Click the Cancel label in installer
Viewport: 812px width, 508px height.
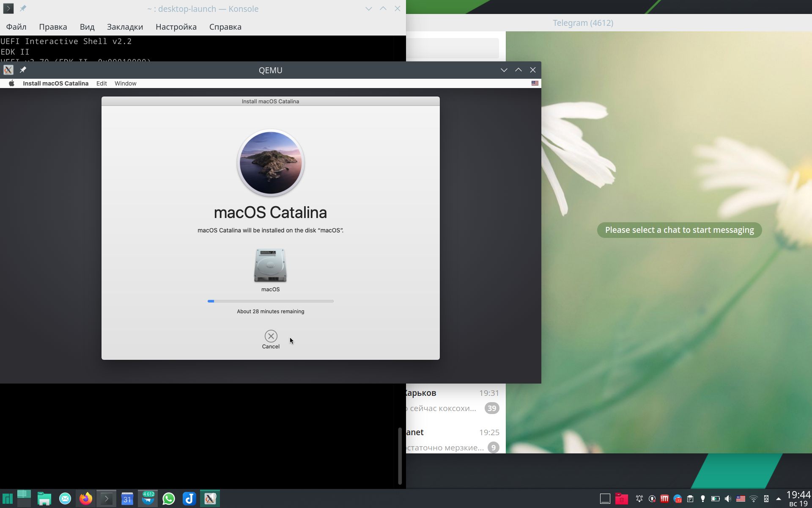pyautogui.click(x=271, y=346)
